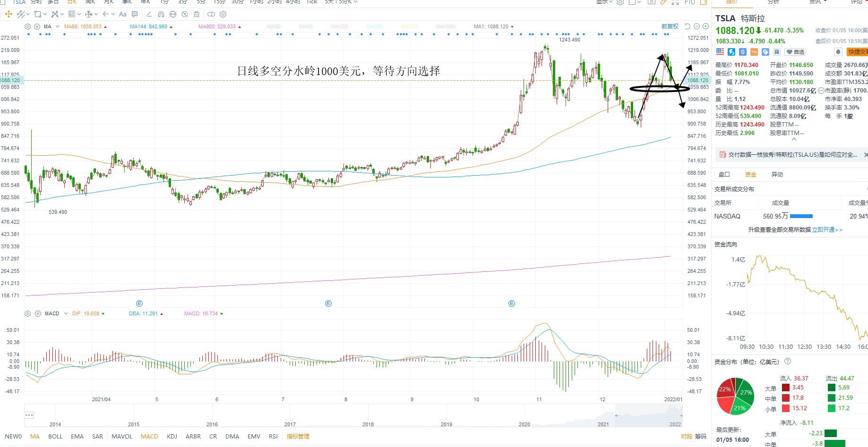Screen dimensions: 868x447
Task: Click the orange trend chart icon
Action: coord(754,52)
